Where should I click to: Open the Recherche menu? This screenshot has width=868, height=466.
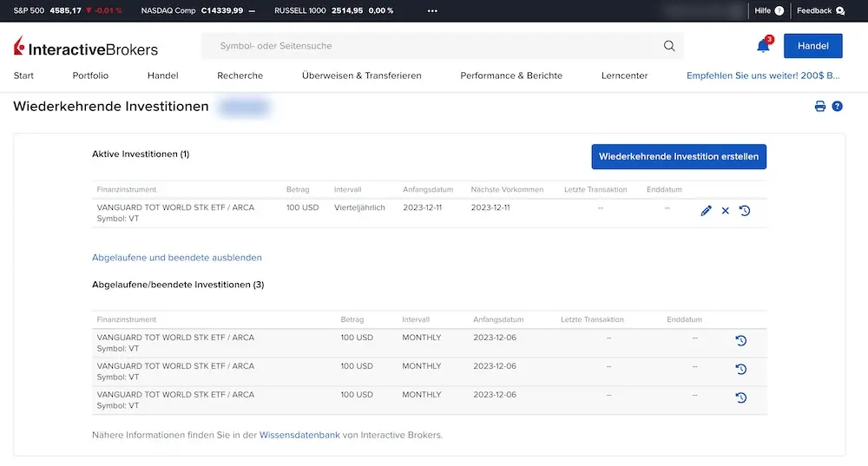coord(240,75)
